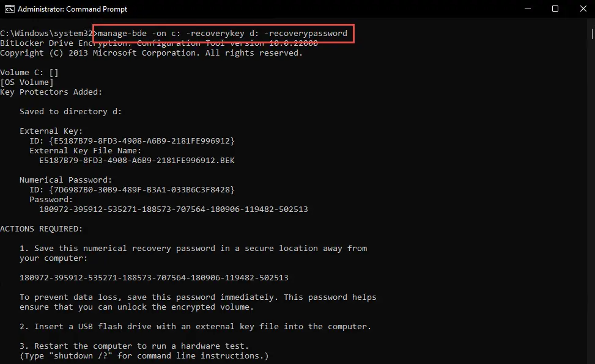Click the "ACTIONS REQUIRED:" heading
The height and width of the screenshot is (364, 595).
point(40,229)
